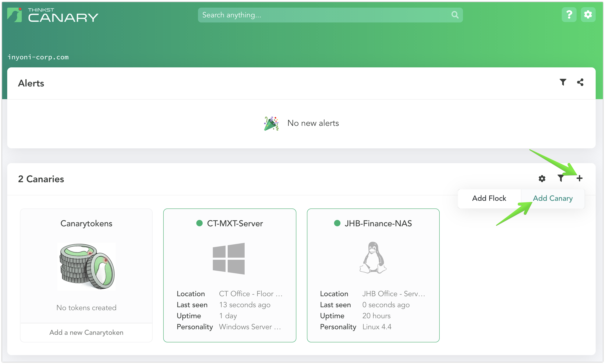Screen dimensions: 605x364
Task: Click the Linux penguin on JHB-Finance-NAS
Action: tap(373, 258)
